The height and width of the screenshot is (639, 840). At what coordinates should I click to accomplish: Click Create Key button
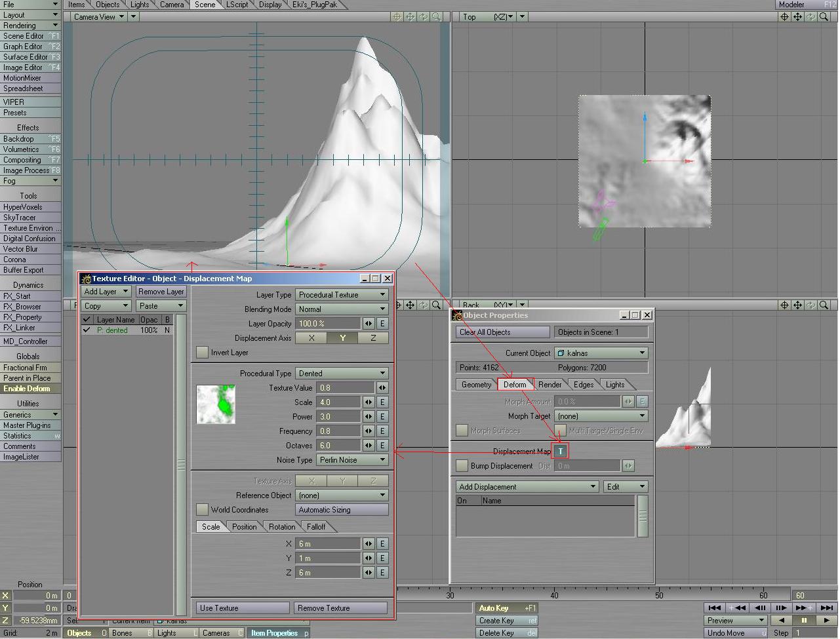point(507,621)
